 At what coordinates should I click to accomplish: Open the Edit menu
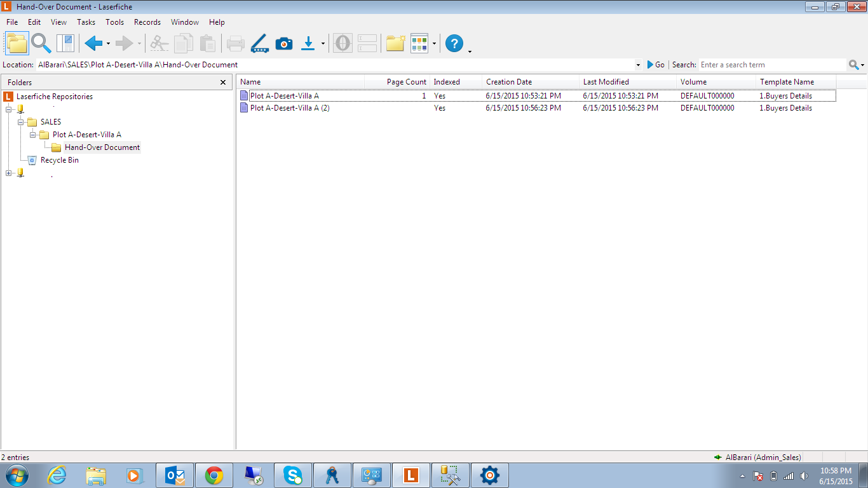click(34, 22)
